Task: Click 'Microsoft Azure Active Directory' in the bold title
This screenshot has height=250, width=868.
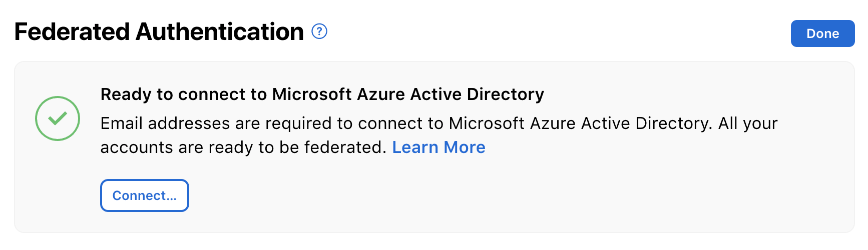Action: pyautogui.click(x=408, y=94)
